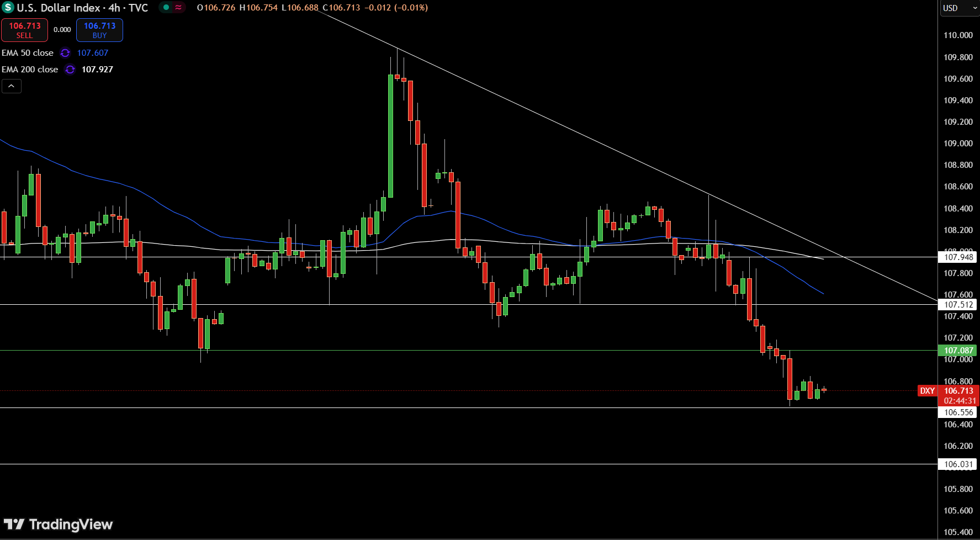Select the EMA 50 close legend label

click(28, 53)
